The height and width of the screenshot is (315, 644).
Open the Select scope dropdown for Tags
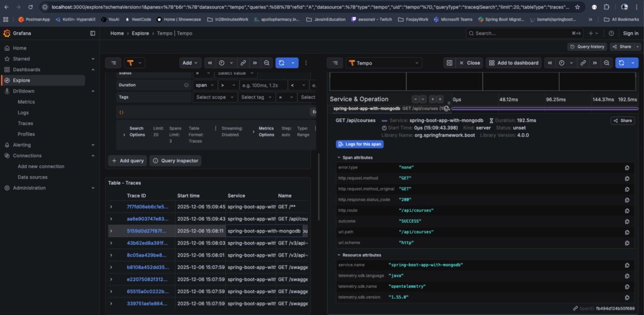[x=214, y=97]
